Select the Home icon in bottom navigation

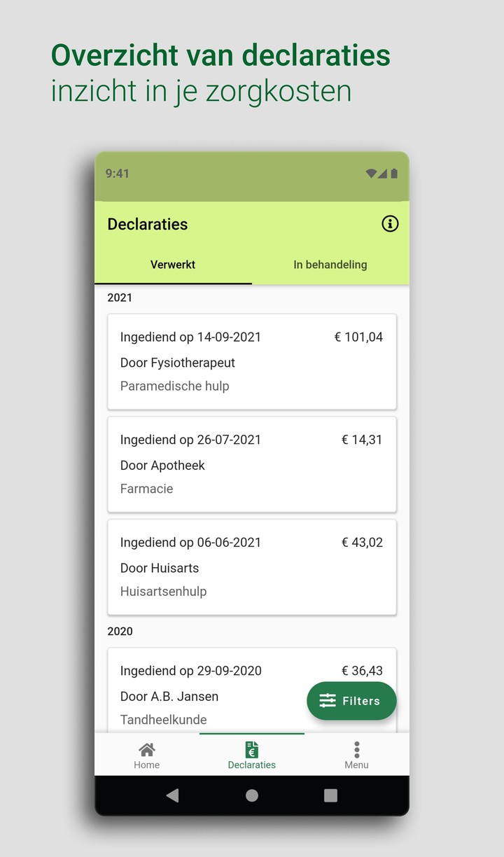[x=146, y=748]
